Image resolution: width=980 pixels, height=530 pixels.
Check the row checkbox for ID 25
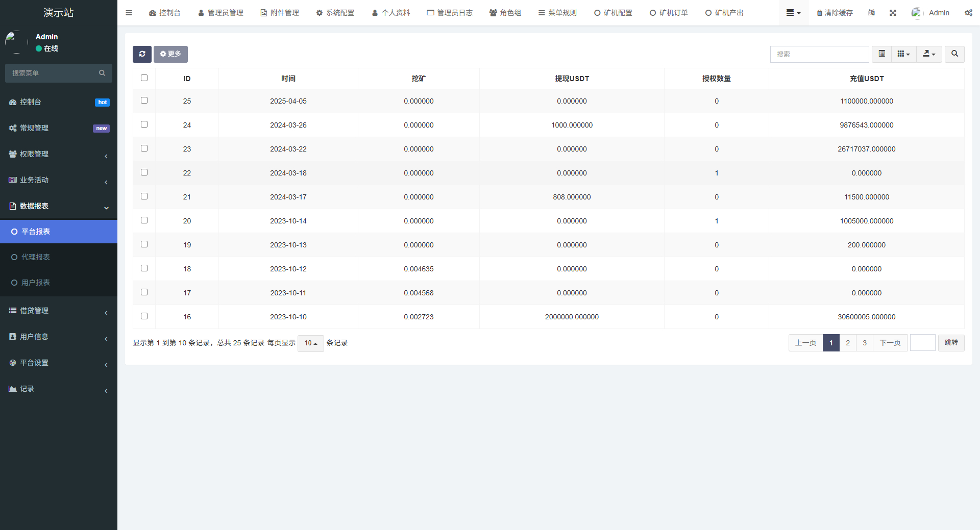(x=144, y=100)
